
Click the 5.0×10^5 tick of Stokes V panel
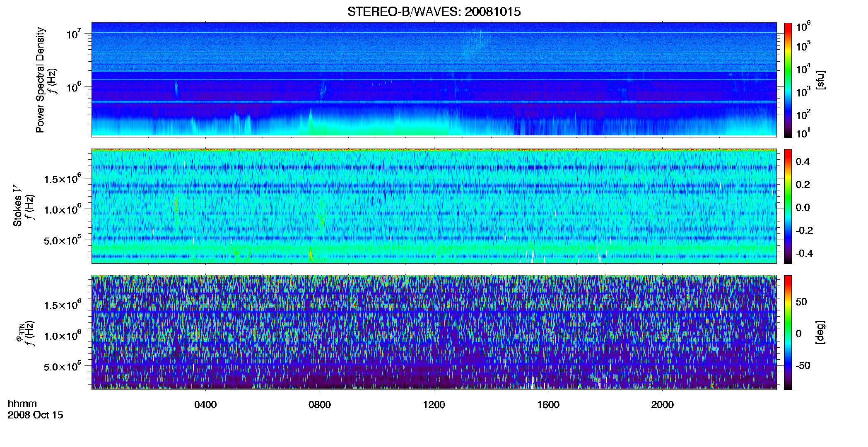click(x=63, y=240)
